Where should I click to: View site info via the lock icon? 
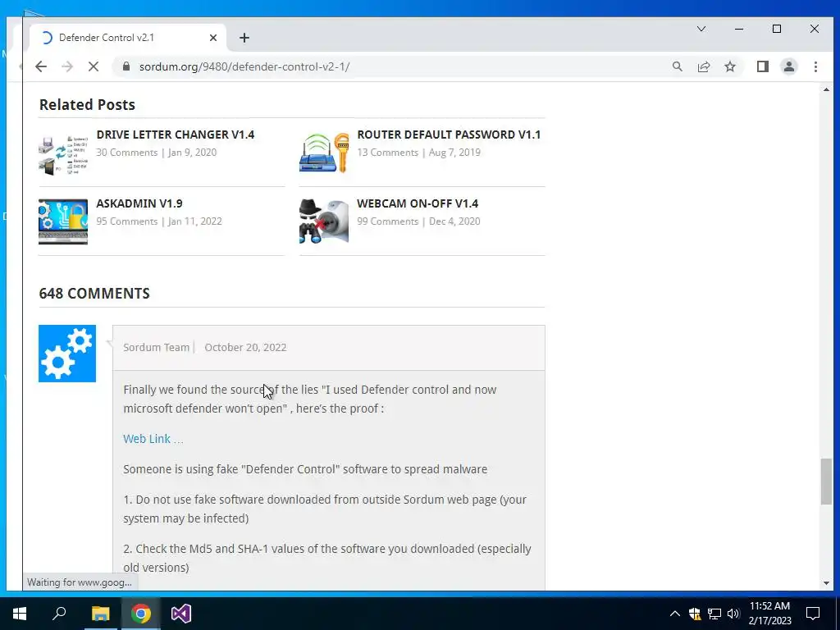tap(126, 66)
